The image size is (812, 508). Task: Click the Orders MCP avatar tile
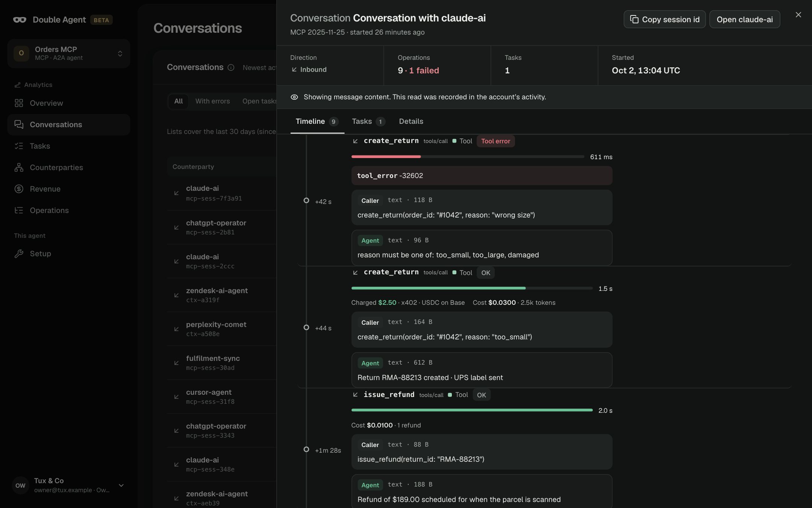21,53
